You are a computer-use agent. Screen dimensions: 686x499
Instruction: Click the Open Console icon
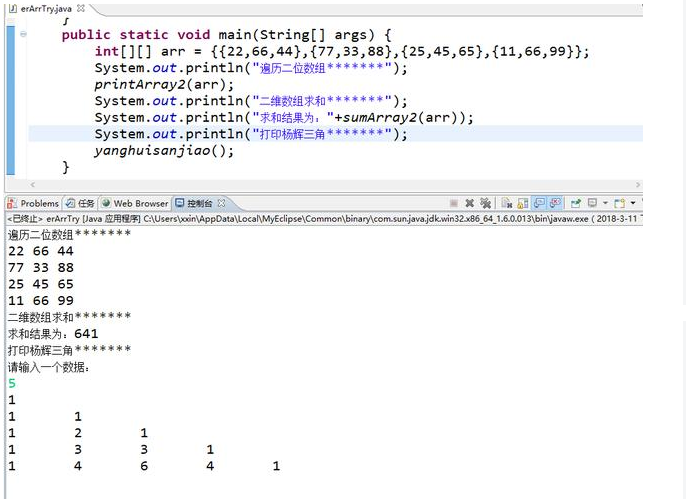coord(619,203)
